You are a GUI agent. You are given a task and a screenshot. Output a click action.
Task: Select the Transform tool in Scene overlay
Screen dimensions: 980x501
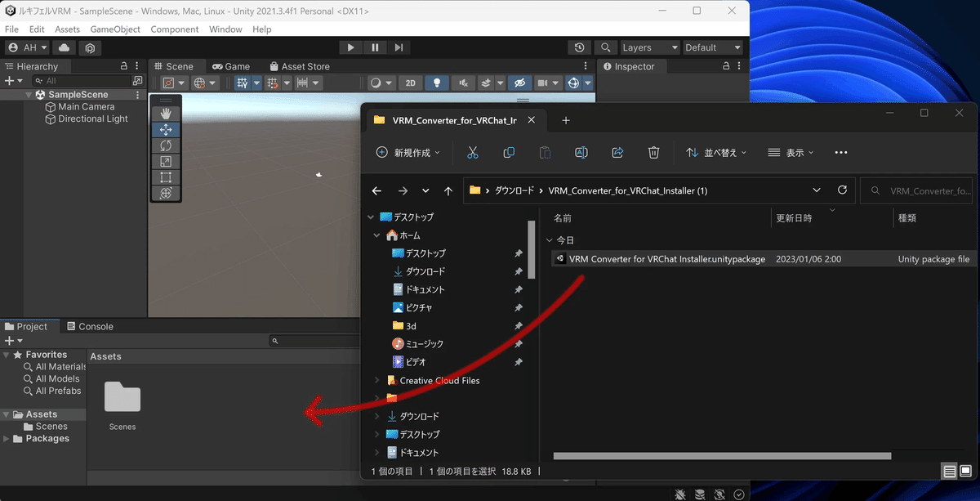(166, 193)
